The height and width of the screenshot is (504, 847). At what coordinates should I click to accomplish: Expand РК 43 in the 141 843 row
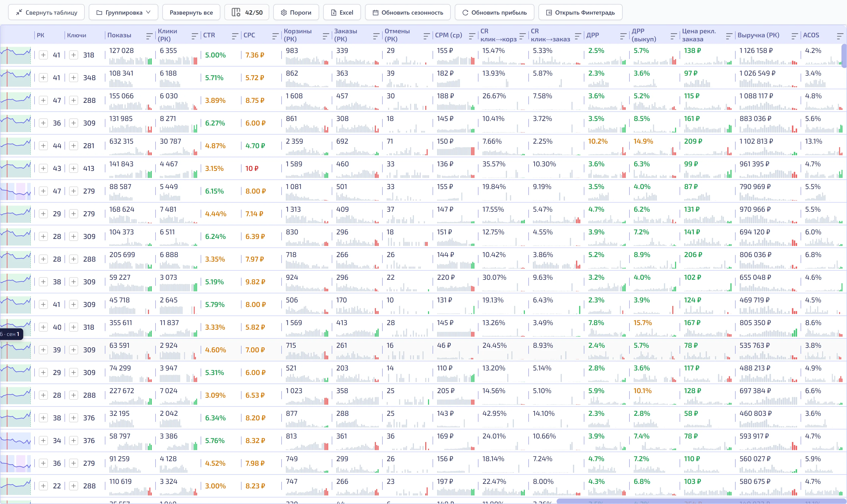[43, 168]
